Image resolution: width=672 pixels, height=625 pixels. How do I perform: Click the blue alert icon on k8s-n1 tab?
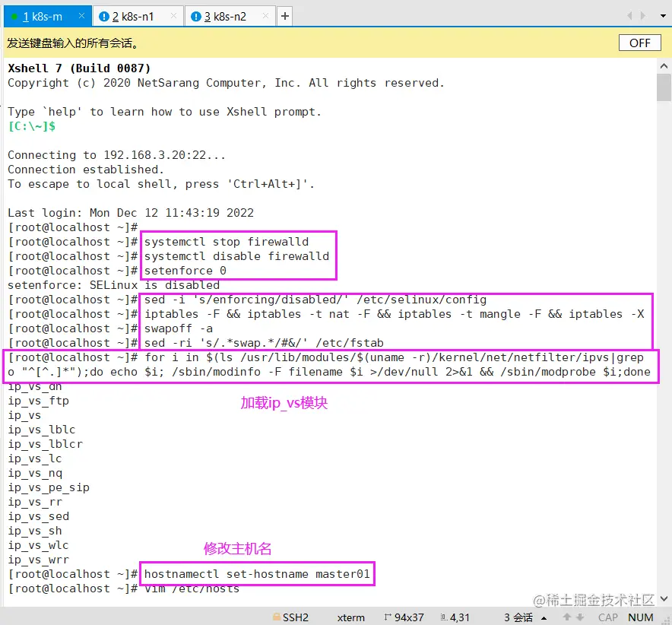point(103,17)
